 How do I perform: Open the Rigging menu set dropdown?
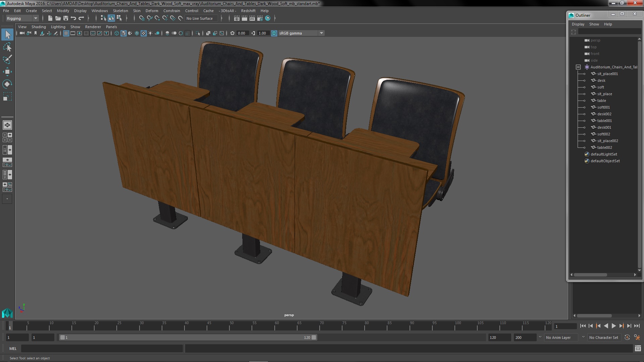(22, 18)
